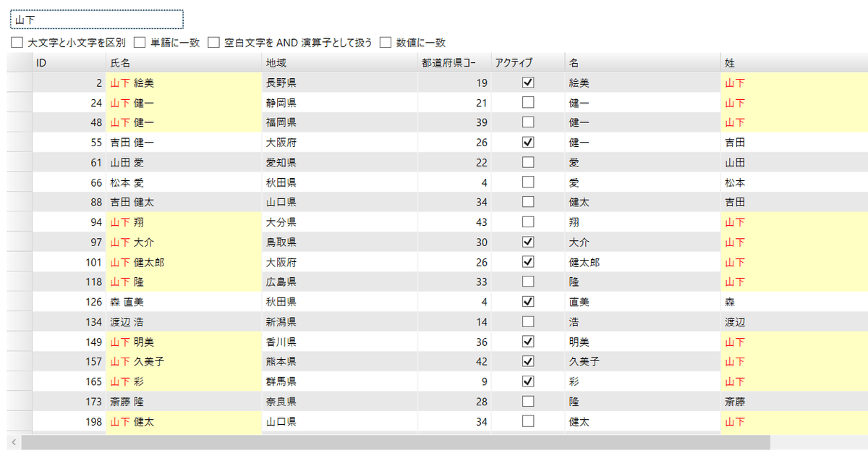The image size is (868, 456).
Task: Uncheck アクティブ for row ID 2
Action: coord(528,82)
